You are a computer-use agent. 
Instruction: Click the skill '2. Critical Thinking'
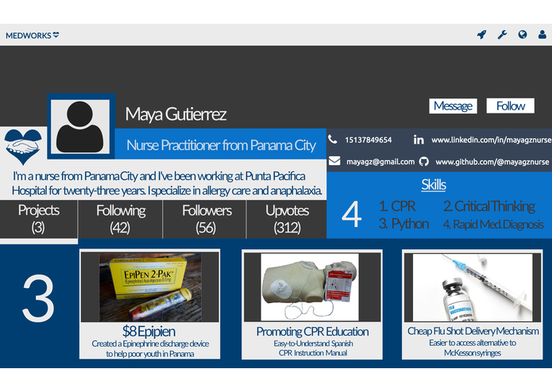489,206
